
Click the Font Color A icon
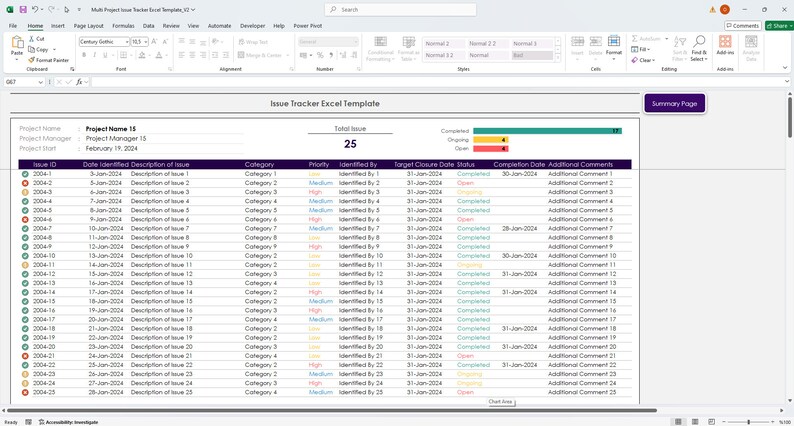click(159, 55)
